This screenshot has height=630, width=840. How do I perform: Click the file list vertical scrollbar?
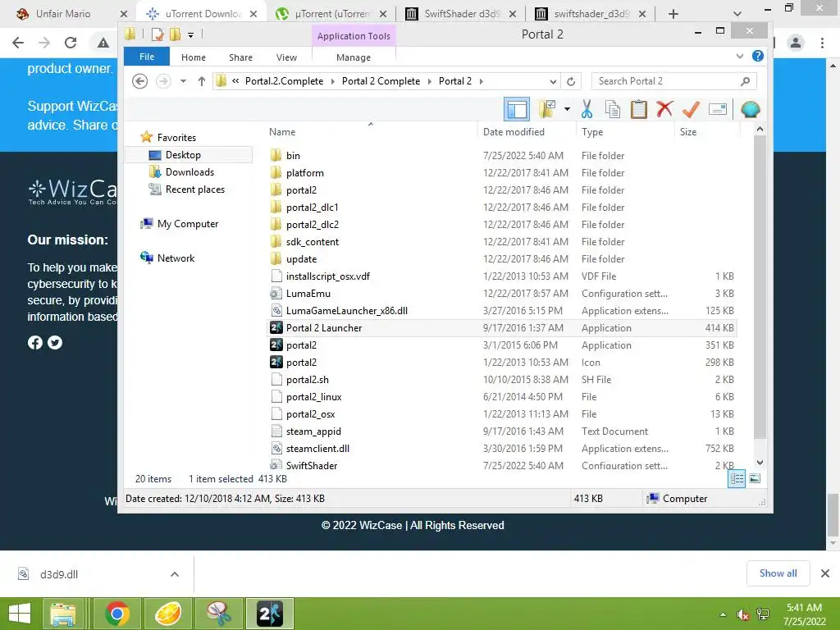759,287
